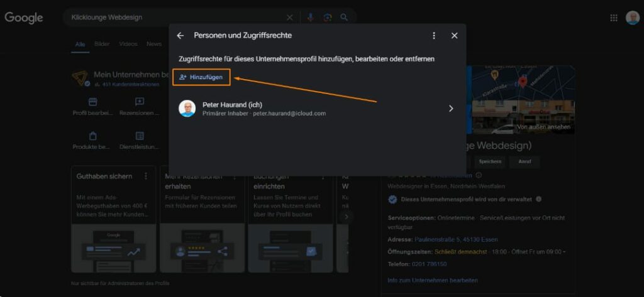Open Dienstleistungen list icon
Screen dimensions: 644x297
click(x=139, y=136)
